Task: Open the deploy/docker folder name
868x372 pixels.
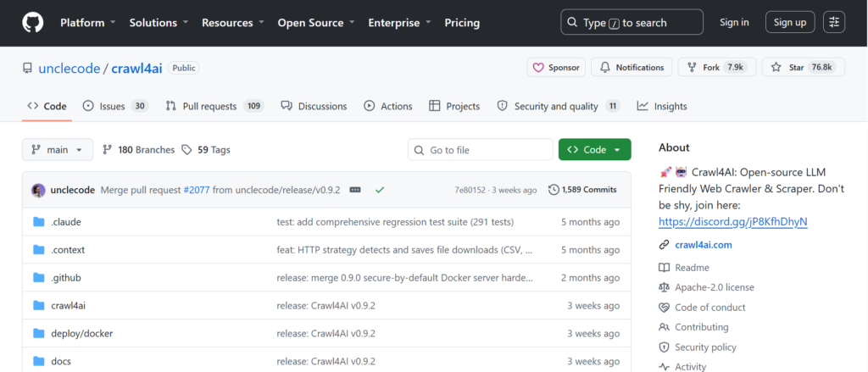Action: point(82,333)
